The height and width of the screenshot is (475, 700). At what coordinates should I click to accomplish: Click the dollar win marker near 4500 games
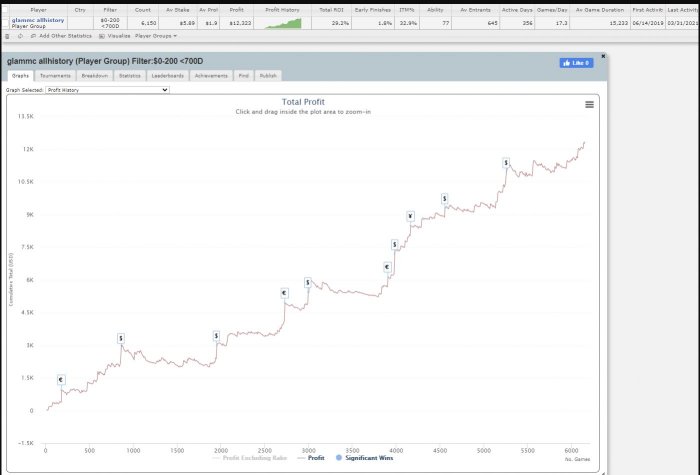pos(444,199)
